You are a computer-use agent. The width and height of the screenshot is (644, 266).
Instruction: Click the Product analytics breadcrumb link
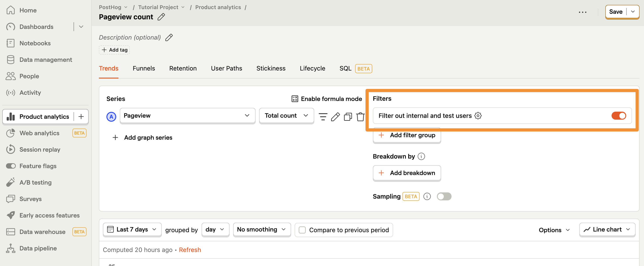click(218, 7)
